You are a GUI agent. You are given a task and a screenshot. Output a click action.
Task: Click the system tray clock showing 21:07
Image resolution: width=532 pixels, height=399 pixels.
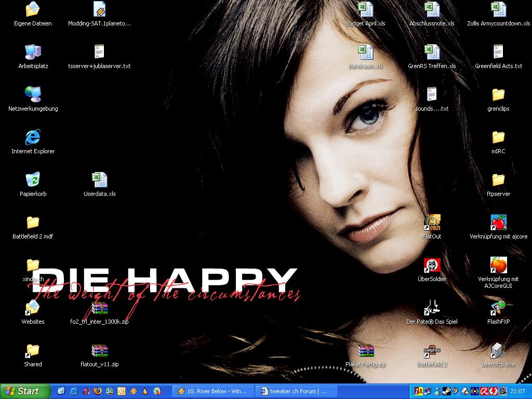[x=517, y=391]
